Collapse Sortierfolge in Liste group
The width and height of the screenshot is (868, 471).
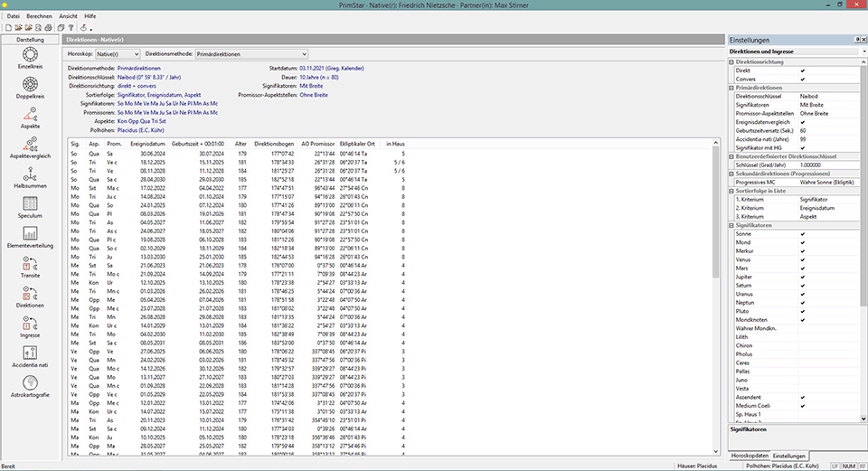pos(731,191)
